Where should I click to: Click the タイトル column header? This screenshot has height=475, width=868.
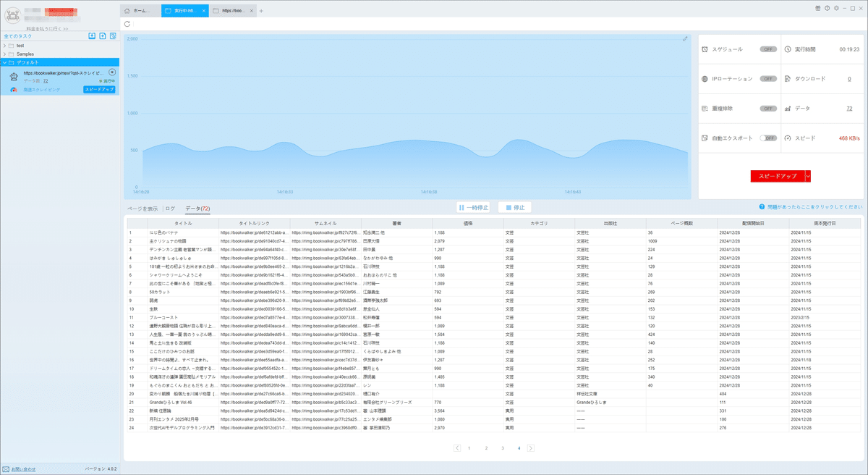(x=183, y=224)
